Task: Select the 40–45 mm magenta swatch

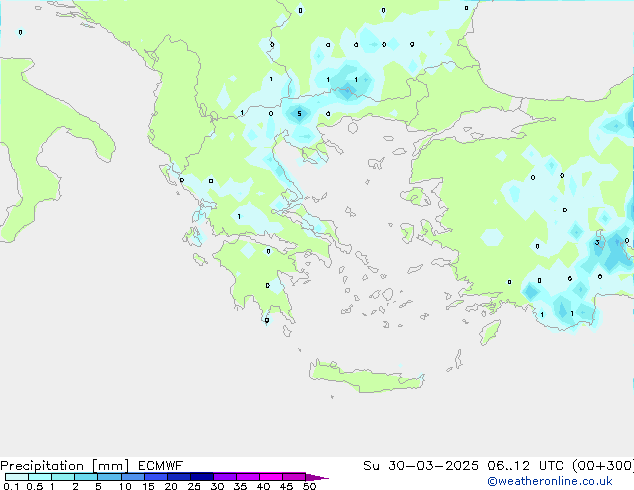Action: coord(271,477)
